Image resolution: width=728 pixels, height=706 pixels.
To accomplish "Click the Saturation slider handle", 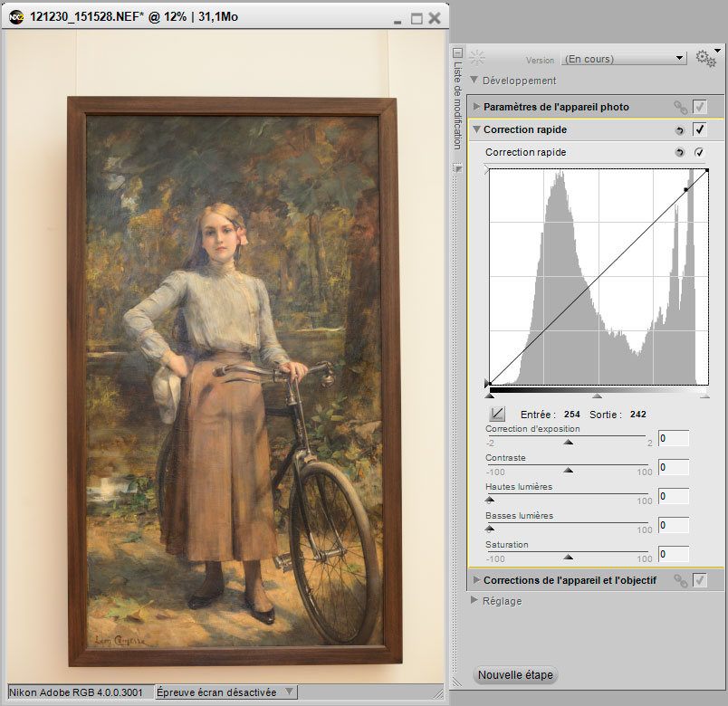I will (x=568, y=558).
